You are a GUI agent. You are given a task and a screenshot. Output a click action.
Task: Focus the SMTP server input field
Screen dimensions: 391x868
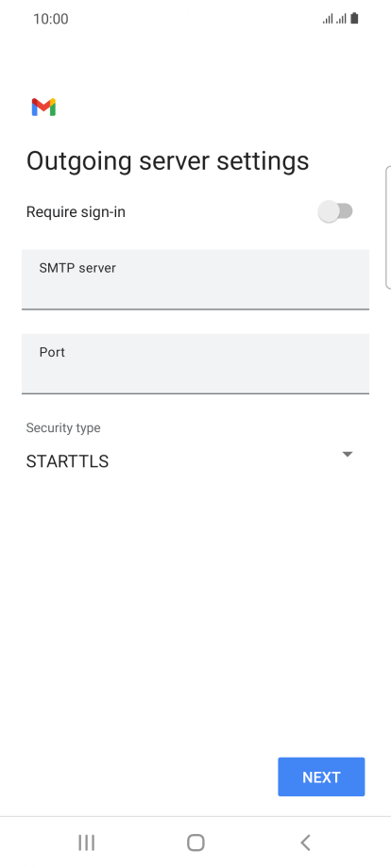195,279
